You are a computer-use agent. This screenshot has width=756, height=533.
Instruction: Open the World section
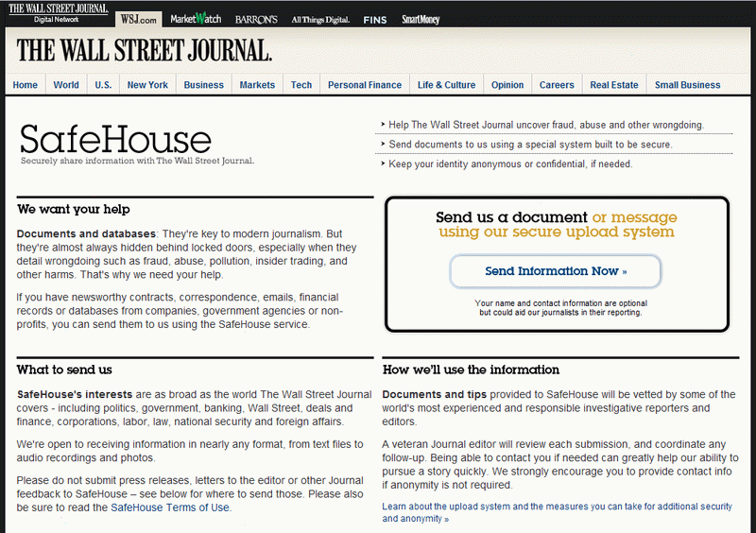[x=66, y=85]
